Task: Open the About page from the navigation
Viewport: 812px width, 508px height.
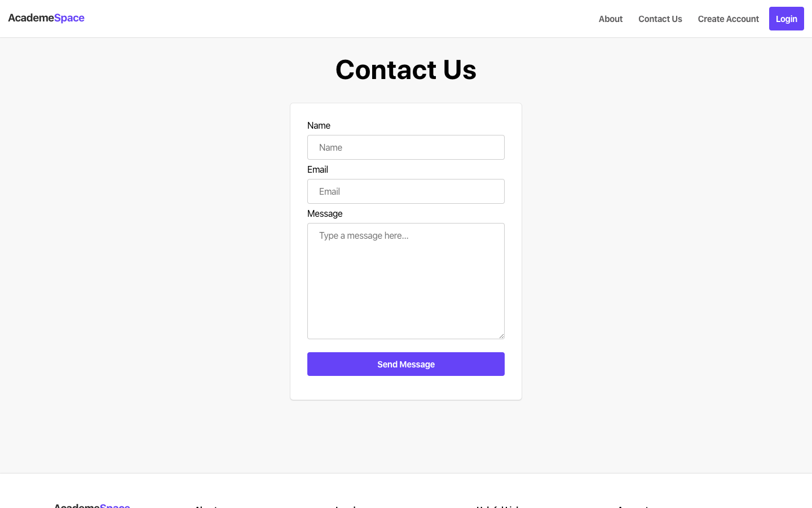Action: point(611,19)
